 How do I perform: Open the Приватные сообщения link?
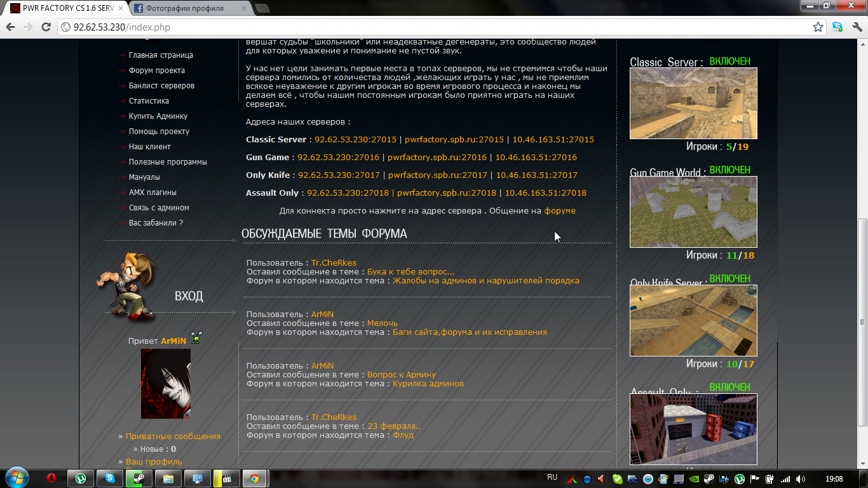173,437
